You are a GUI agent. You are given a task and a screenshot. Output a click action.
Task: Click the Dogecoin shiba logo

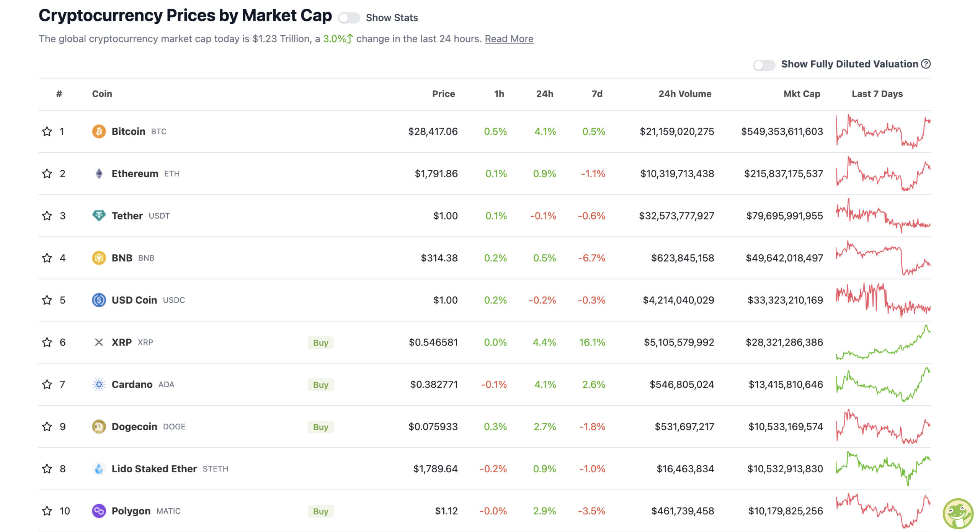point(99,426)
